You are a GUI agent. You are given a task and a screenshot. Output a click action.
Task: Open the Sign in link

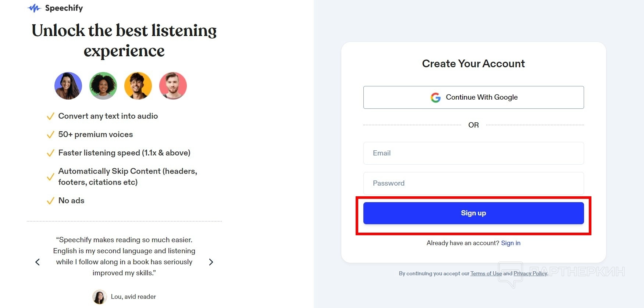(510, 243)
